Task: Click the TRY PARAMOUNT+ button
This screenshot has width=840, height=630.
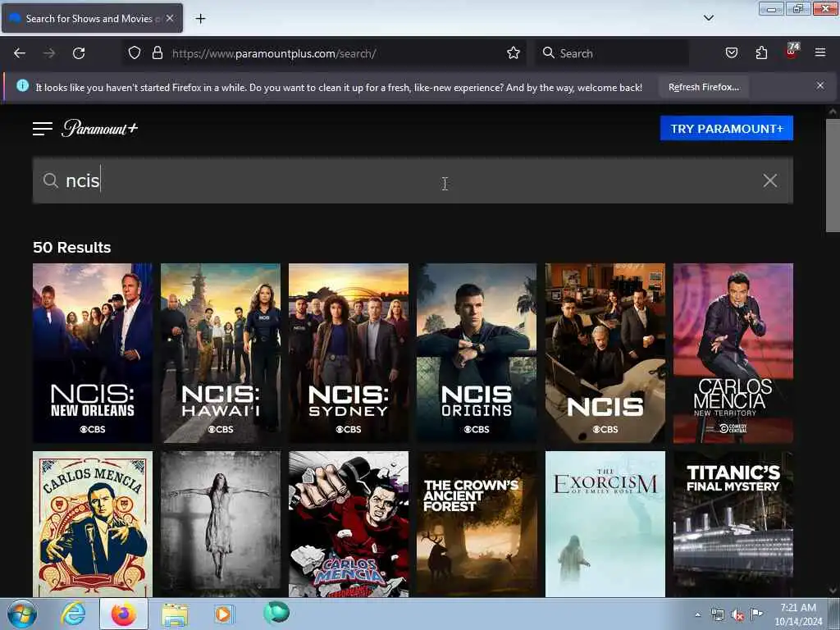Action: coord(727,129)
